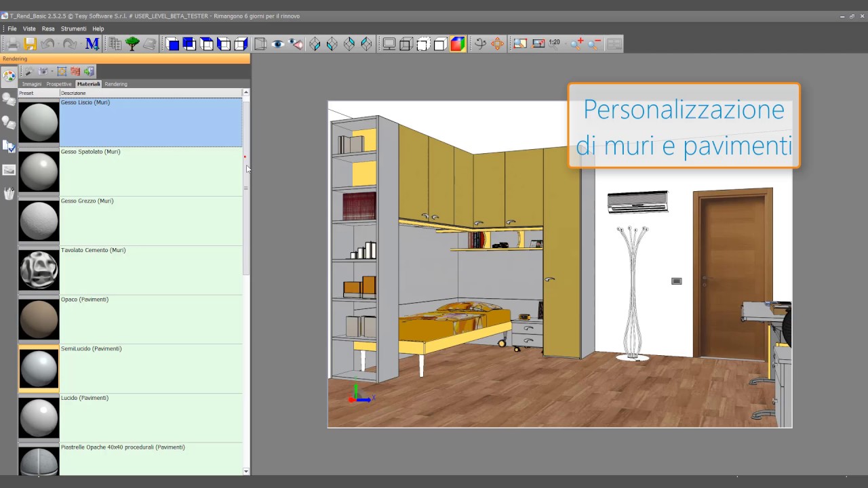Click the green tree icon
The image size is (868, 488).
(x=132, y=44)
